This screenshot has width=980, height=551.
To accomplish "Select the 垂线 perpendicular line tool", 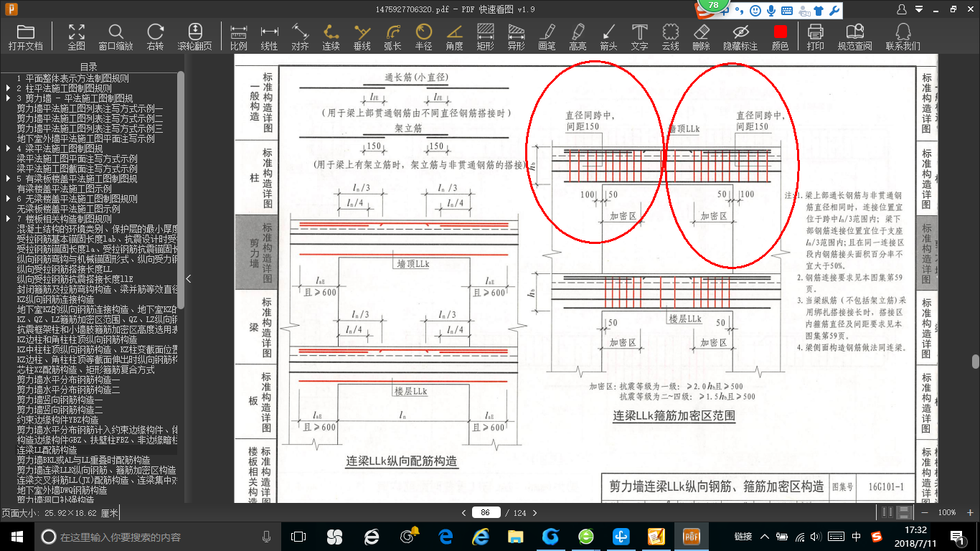I will (362, 37).
